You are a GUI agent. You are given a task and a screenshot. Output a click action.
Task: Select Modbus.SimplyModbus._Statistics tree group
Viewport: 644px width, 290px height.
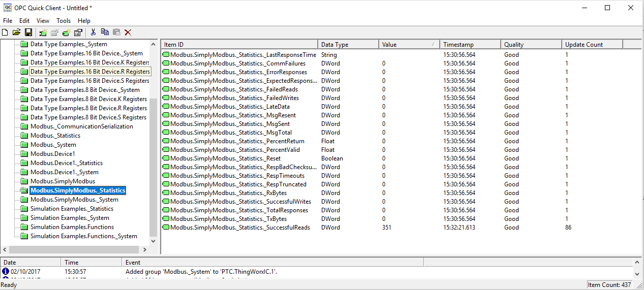tap(78, 190)
